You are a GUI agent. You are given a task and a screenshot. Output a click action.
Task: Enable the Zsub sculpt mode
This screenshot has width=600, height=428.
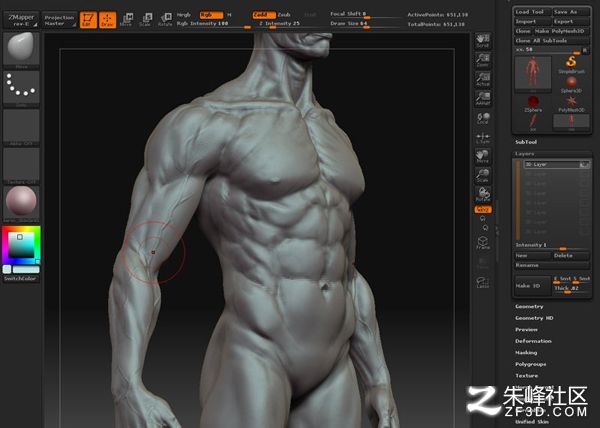coord(284,15)
